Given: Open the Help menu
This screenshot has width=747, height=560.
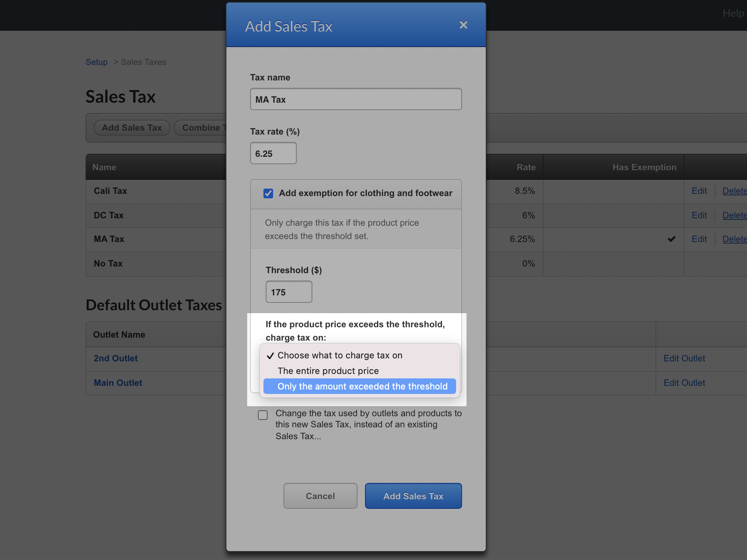Looking at the screenshot, I should coord(733,13).
